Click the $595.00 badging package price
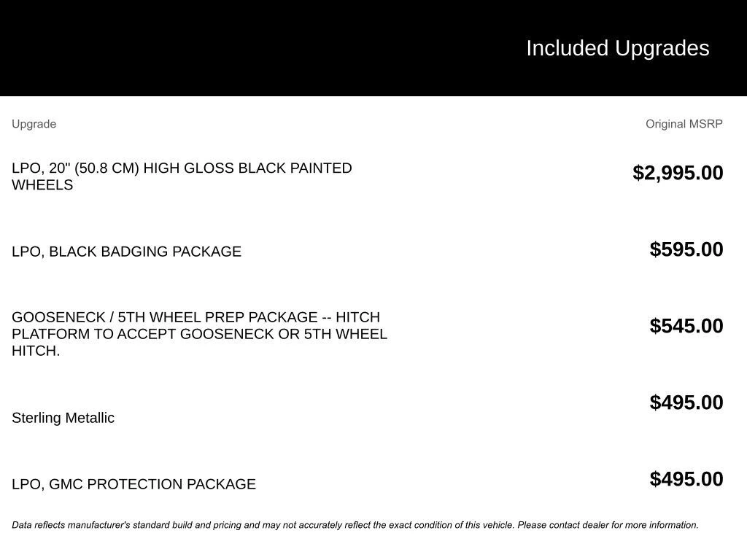Image resolution: width=747 pixels, height=560 pixels. pyautogui.click(x=686, y=249)
